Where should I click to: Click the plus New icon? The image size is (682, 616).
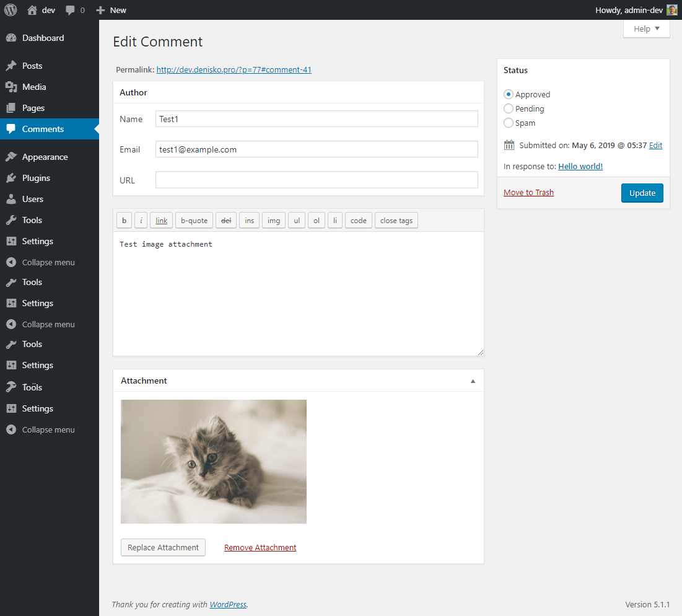tap(100, 10)
